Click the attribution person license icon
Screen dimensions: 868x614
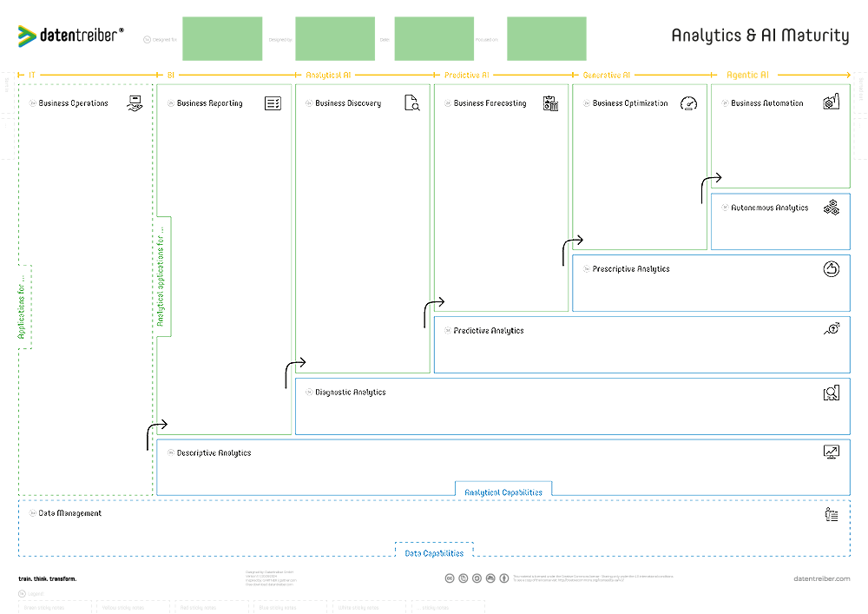pos(504,578)
